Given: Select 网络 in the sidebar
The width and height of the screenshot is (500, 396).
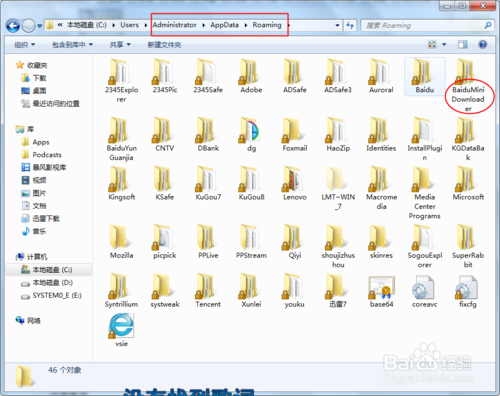Looking at the screenshot, I should click(x=28, y=321).
